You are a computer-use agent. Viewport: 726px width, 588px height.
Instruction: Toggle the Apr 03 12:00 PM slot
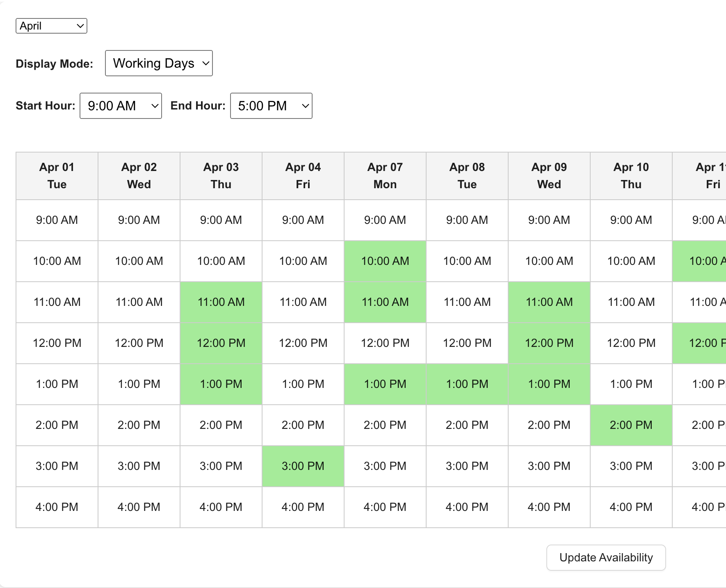pos(221,343)
